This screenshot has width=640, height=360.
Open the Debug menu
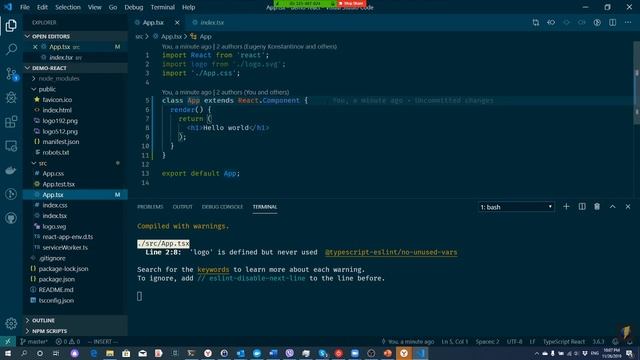tap(133, 7)
